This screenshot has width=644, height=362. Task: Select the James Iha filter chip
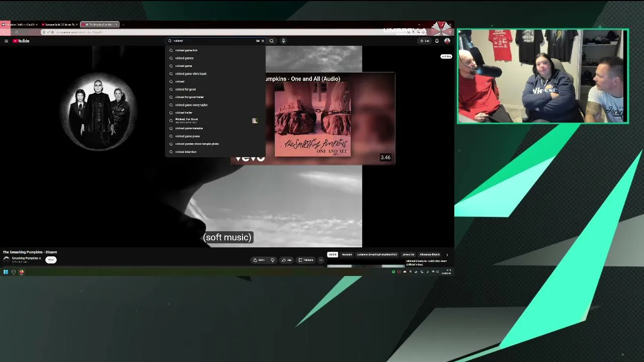pos(408,254)
